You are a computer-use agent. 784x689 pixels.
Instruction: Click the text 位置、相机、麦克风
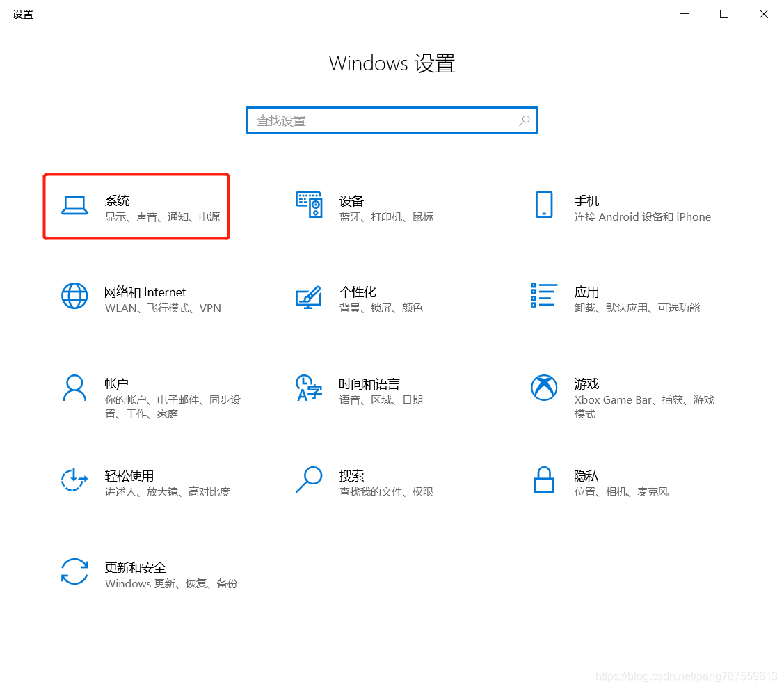(621, 492)
